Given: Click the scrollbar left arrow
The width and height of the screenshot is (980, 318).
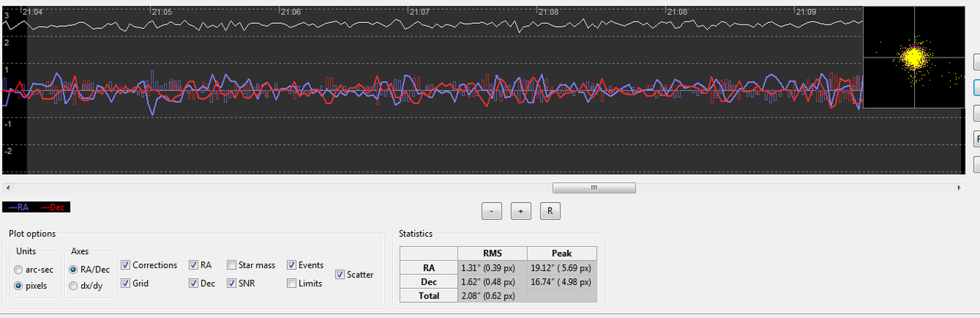Looking at the screenshot, I should (7, 187).
